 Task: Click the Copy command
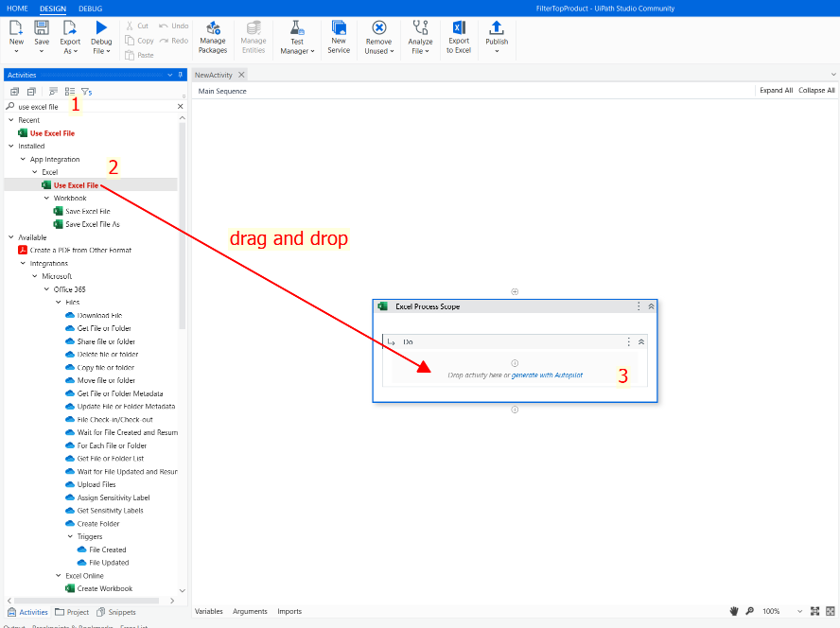(x=139, y=40)
